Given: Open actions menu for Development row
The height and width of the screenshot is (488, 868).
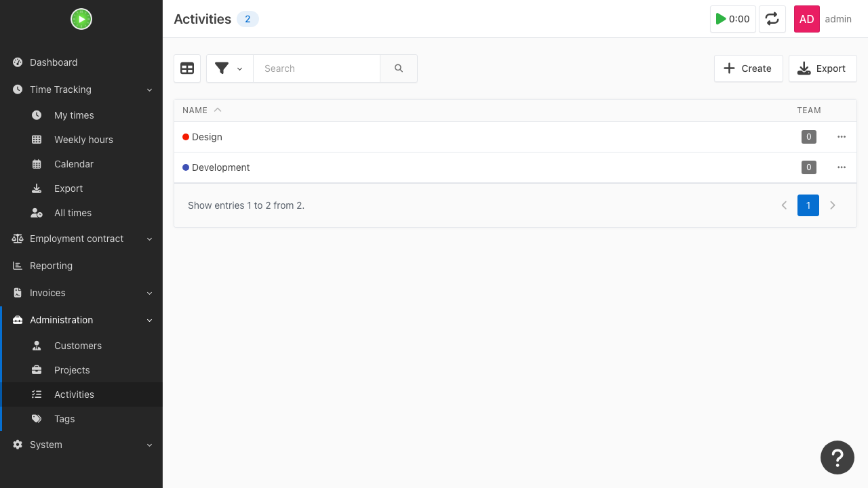Looking at the screenshot, I should click(x=842, y=167).
